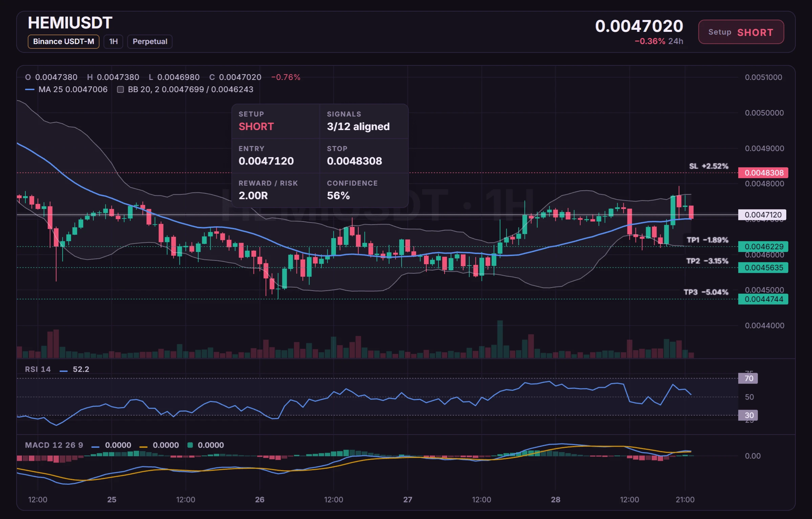This screenshot has height=519, width=812.
Task: Click the TP3 price tag 0.0044744
Action: click(x=763, y=299)
